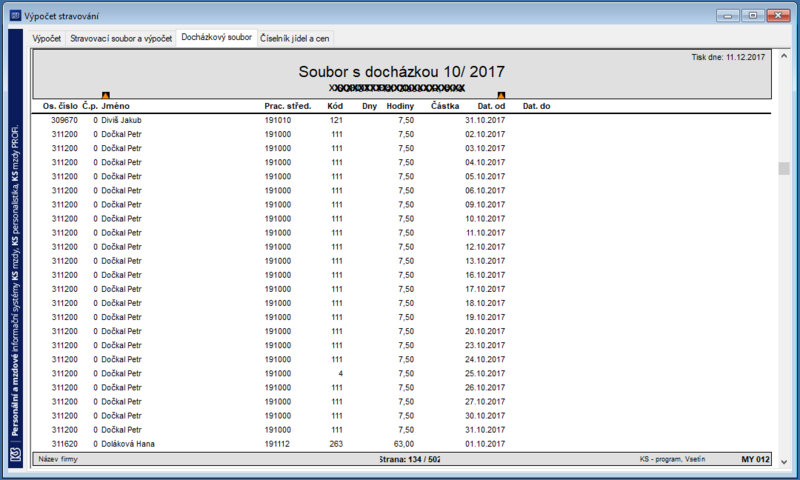Image resolution: width=800 pixels, height=480 pixels.
Task: Click date 05.10.2017
Action: coord(485,176)
